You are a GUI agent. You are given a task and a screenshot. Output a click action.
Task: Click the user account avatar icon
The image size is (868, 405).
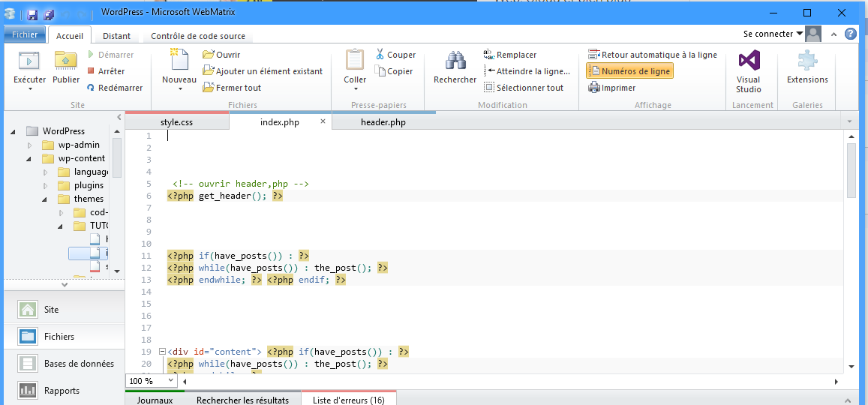[x=812, y=34]
